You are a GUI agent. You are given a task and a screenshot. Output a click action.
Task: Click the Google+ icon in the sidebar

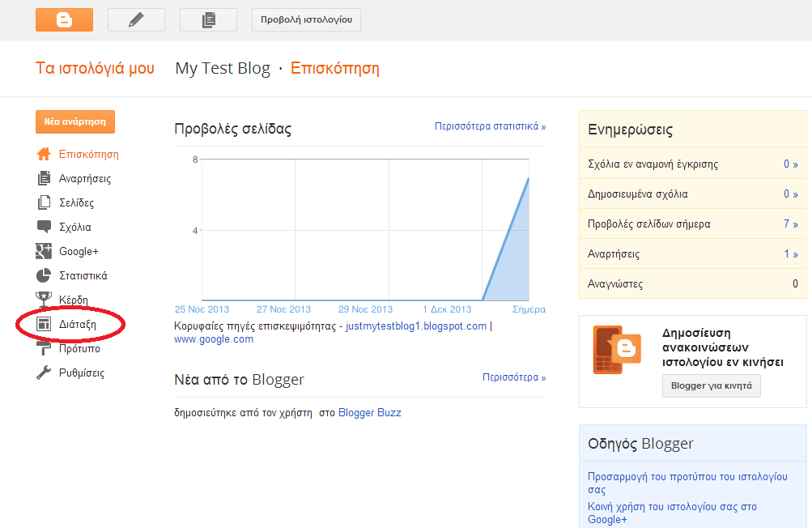[x=45, y=251]
